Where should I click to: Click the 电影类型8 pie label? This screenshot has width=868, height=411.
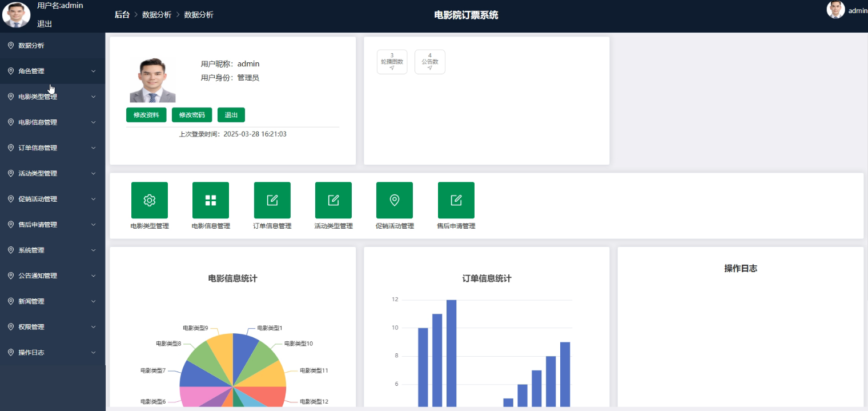point(168,344)
